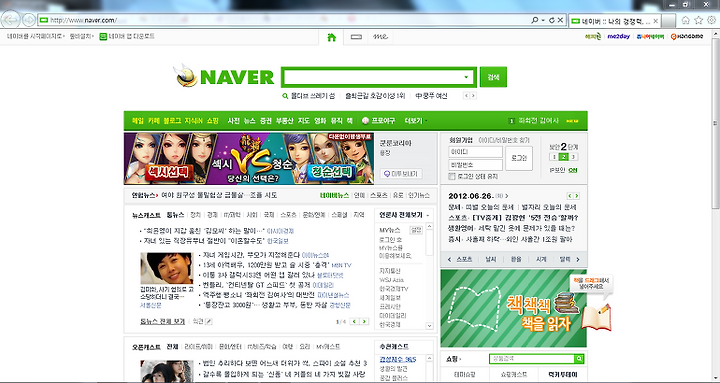Open the Internet Explorer home icon
Screen dimensions: 720x383
coord(685,20)
